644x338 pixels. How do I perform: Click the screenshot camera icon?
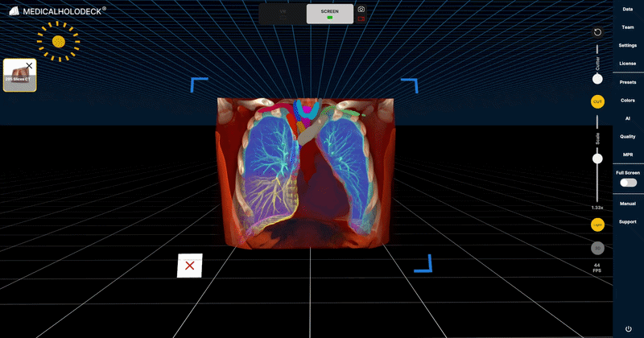(361, 9)
